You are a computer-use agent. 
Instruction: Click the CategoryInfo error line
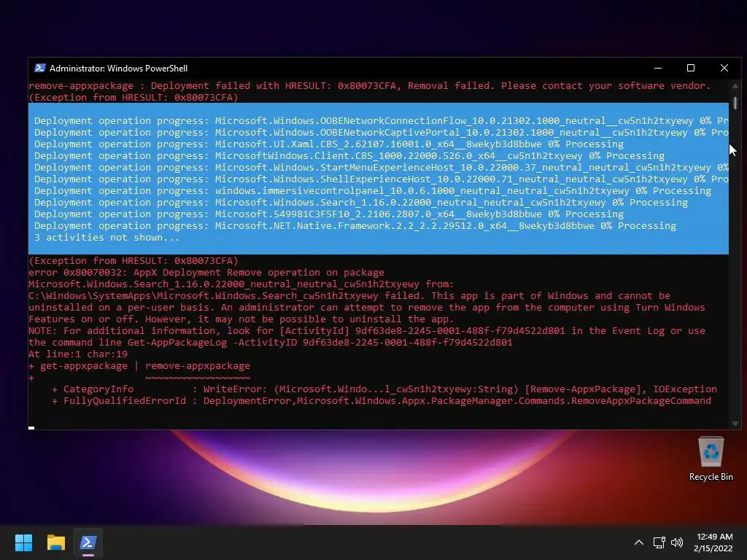pos(384,389)
